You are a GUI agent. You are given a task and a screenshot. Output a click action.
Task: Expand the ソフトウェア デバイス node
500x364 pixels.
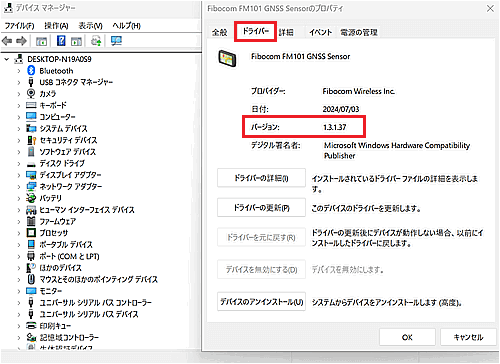tap(19, 152)
